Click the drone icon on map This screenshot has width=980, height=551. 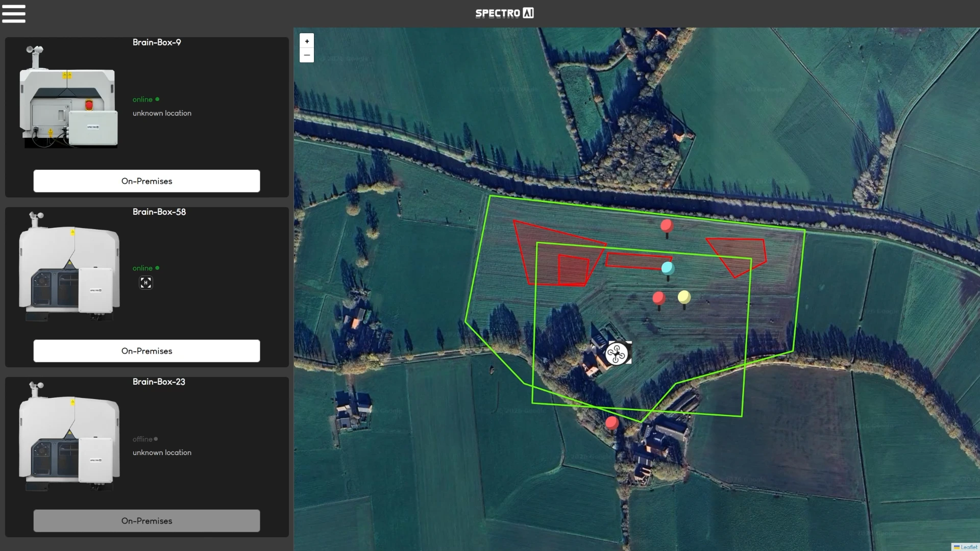click(x=617, y=353)
